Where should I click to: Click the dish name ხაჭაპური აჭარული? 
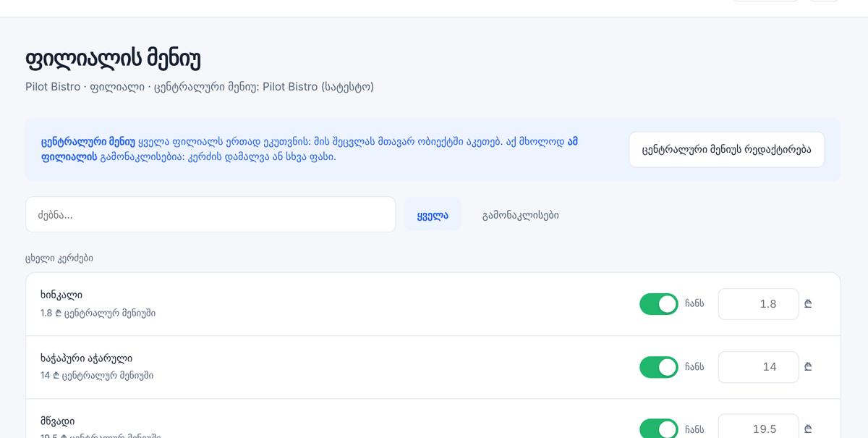pos(87,358)
